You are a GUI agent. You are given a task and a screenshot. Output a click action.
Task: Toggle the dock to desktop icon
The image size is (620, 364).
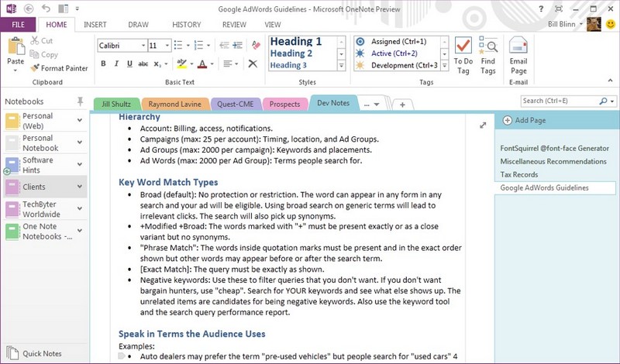64,9
